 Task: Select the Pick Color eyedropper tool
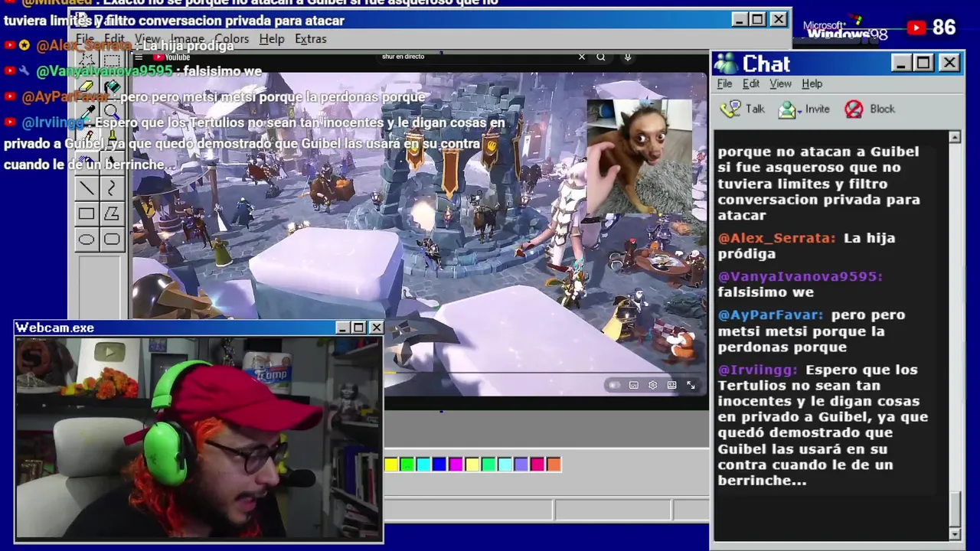(x=87, y=112)
